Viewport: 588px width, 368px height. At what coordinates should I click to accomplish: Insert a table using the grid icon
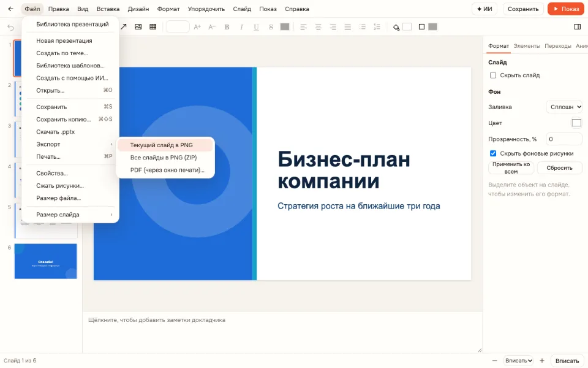pos(153,26)
